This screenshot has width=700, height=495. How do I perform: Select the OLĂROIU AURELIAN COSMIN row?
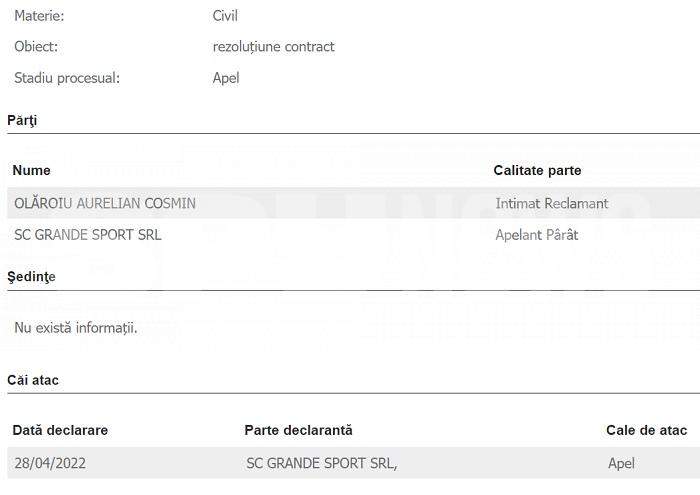354,203
